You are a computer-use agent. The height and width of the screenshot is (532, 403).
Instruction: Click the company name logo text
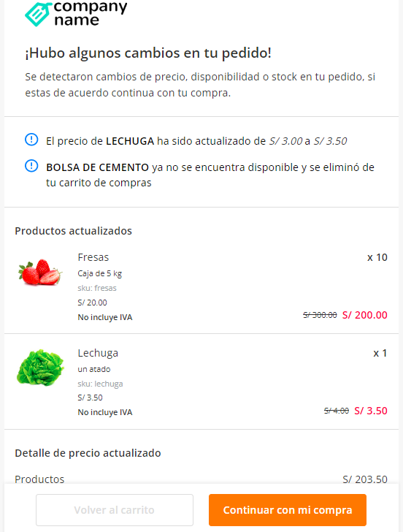(90, 13)
